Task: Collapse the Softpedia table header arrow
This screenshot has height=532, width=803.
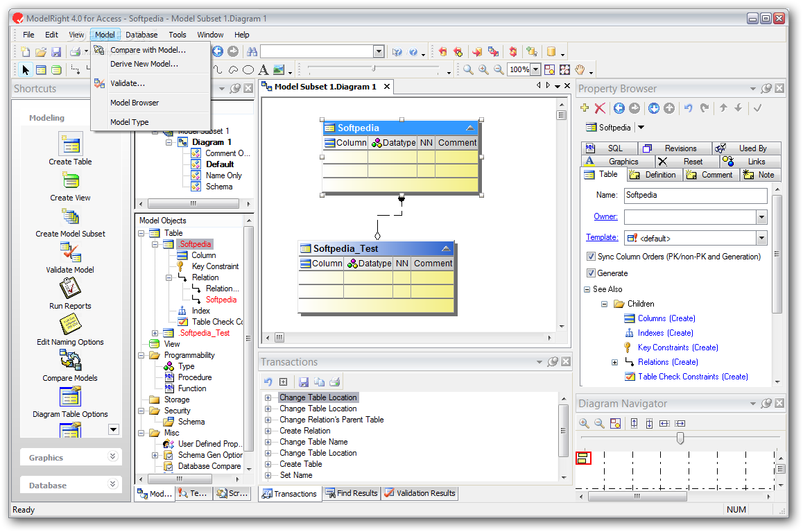Action: pos(470,128)
